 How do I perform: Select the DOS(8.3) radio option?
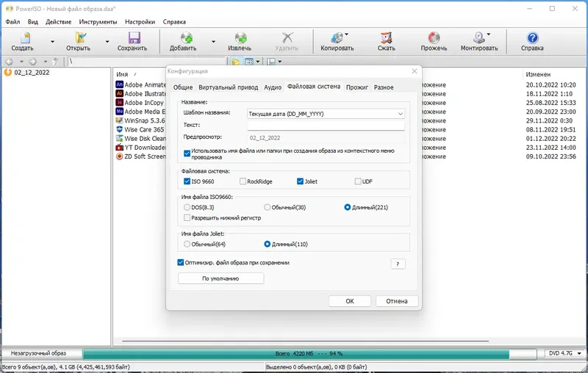(x=187, y=207)
